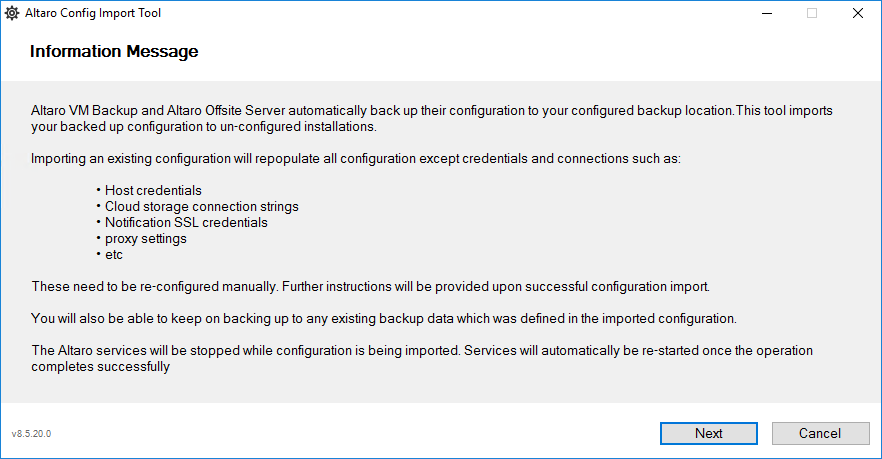Click the 'etc' bullet item
The image size is (882, 459).
(x=115, y=254)
